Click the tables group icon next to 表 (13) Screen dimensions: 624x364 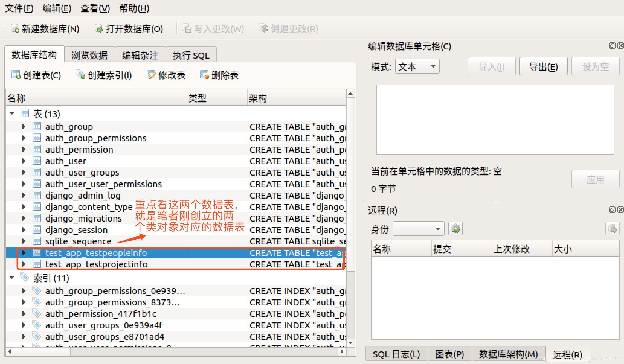25,113
